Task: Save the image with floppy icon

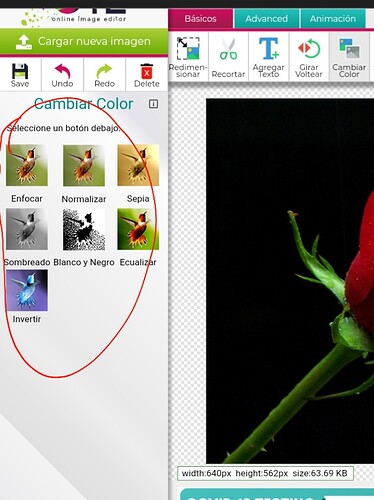Action: (x=20, y=75)
